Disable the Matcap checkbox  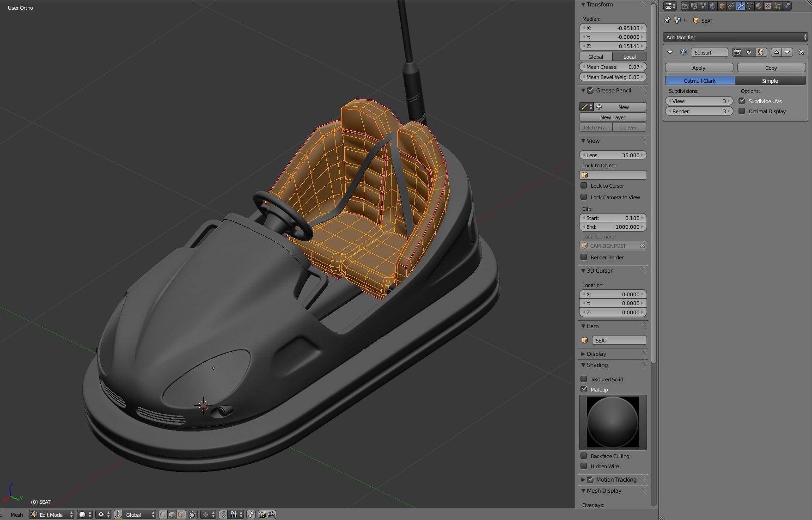point(584,389)
